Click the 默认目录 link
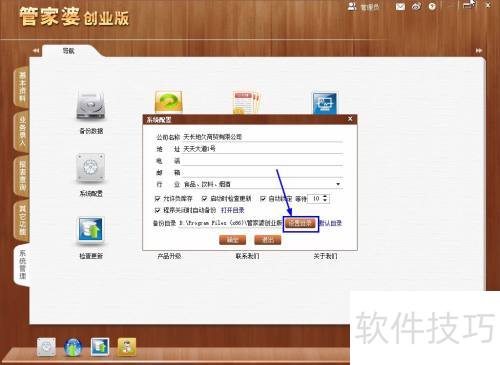This screenshot has width=500, height=365. point(331,223)
